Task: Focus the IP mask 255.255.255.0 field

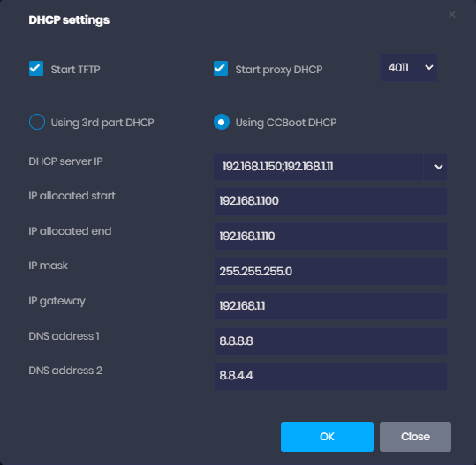Action: (x=330, y=272)
